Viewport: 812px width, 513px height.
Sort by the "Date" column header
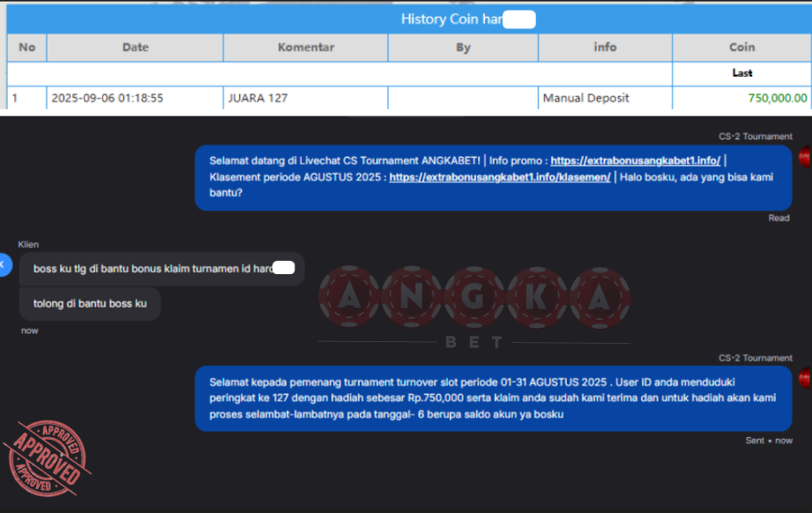[135, 48]
